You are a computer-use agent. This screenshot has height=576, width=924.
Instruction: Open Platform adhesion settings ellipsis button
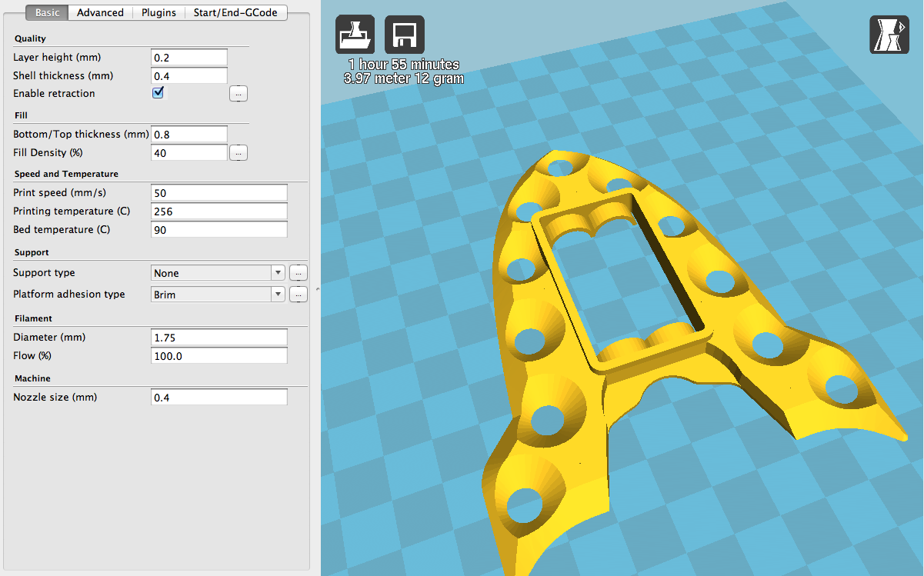299,295
